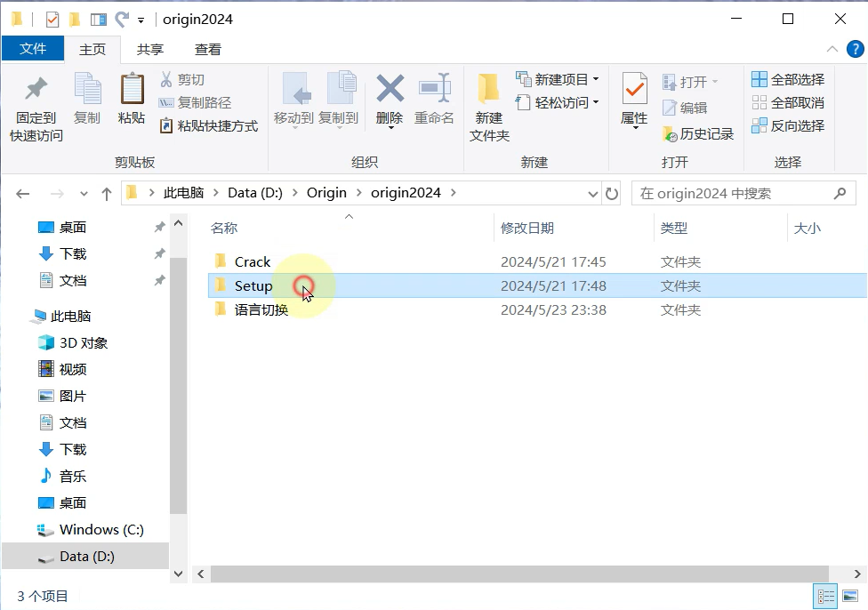
Task: Click the search origin2024 input box
Action: (x=743, y=194)
